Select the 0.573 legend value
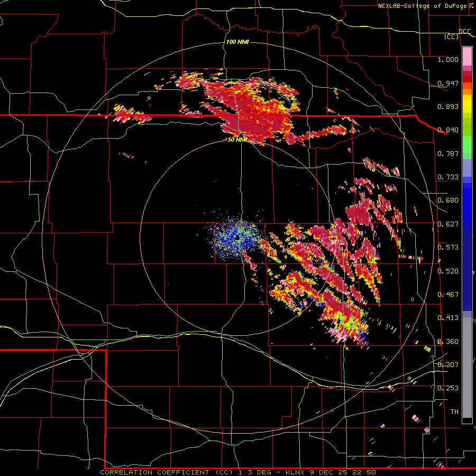The height and width of the screenshot is (476, 476). [x=448, y=248]
